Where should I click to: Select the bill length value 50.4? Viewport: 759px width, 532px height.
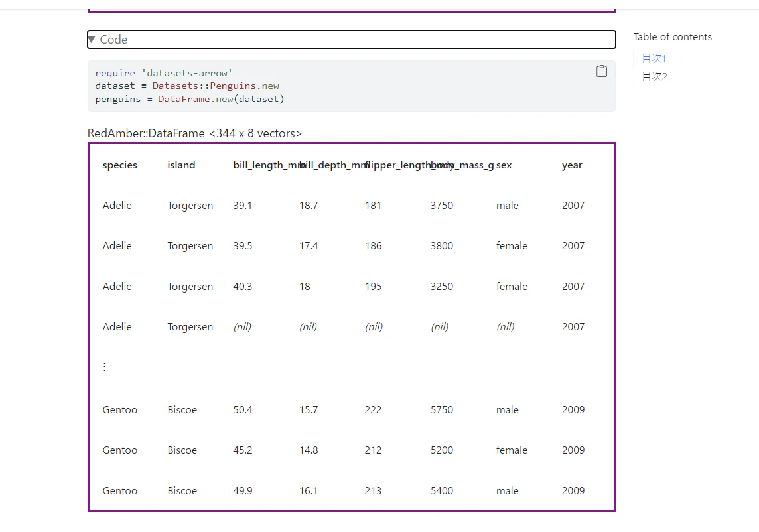(243, 410)
